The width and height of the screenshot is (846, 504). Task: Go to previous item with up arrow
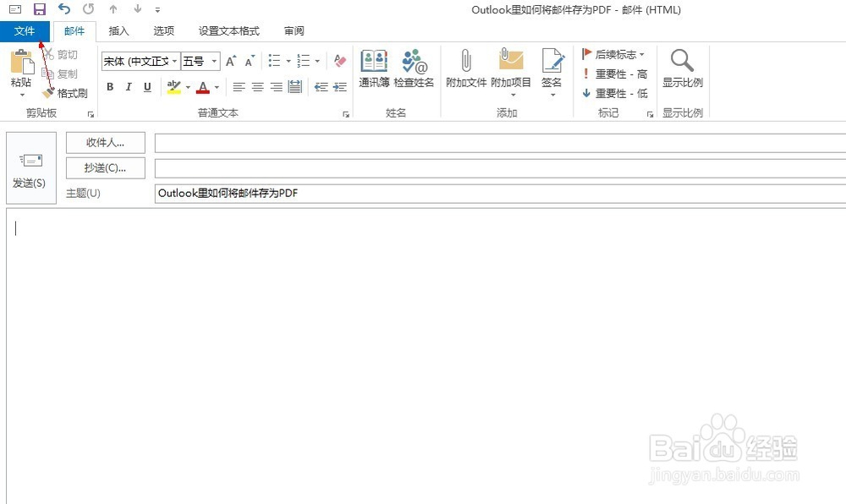click(x=113, y=8)
